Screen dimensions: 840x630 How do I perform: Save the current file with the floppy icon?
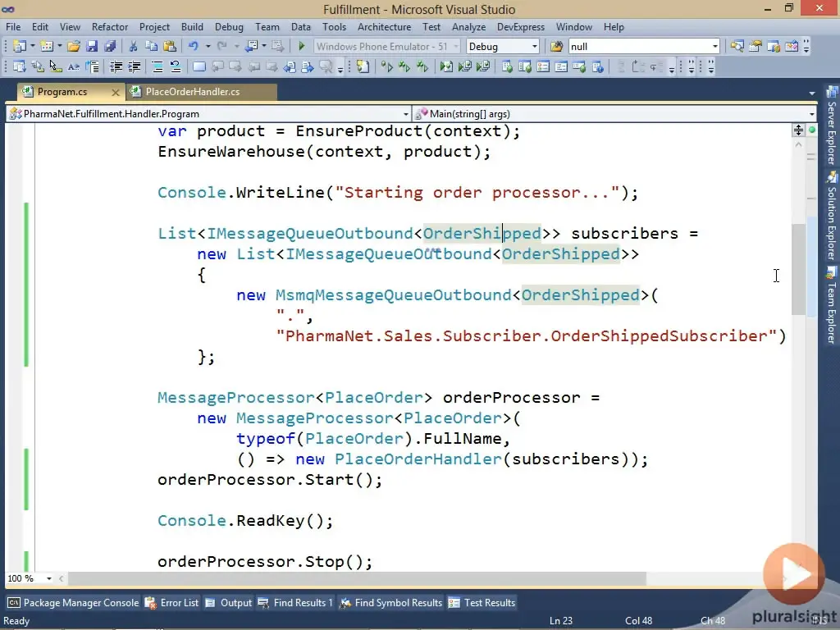coord(92,47)
